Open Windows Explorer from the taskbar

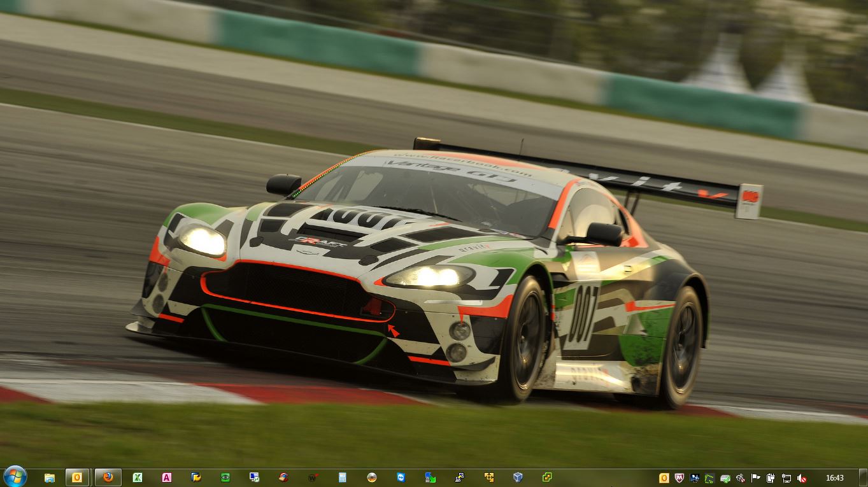(x=49, y=477)
